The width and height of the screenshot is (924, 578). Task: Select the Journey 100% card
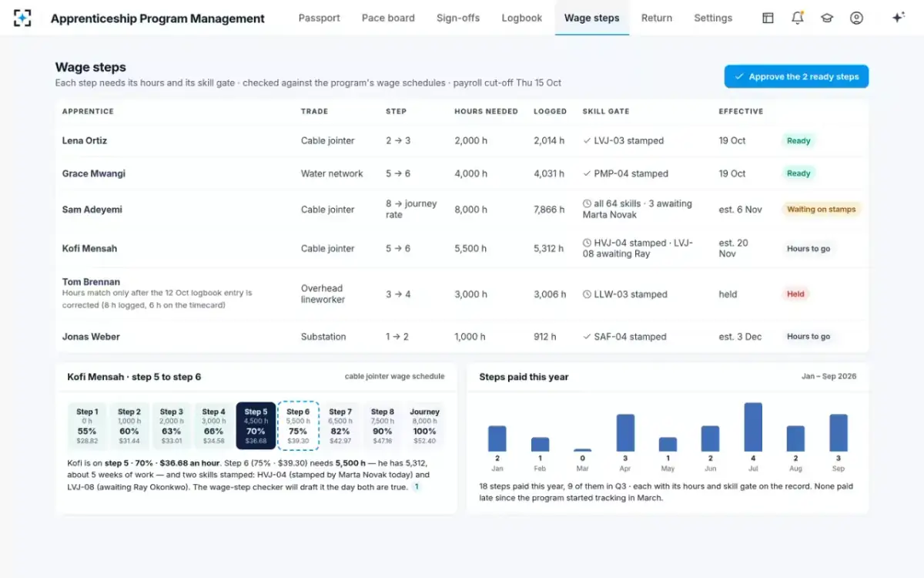tap(424, 426)
